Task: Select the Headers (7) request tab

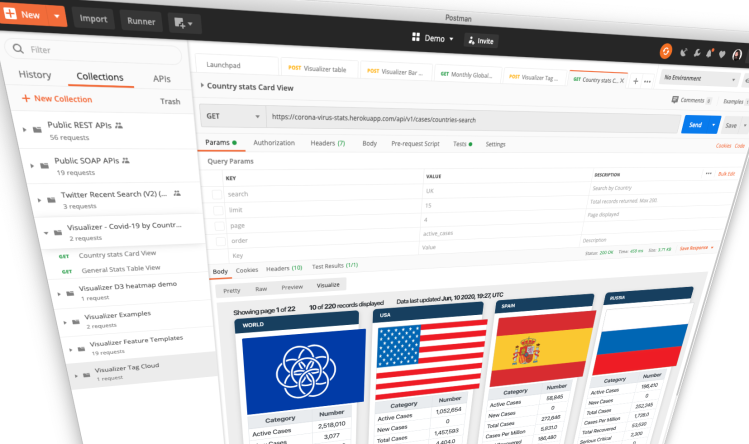Action: click(x=328, y=143)
